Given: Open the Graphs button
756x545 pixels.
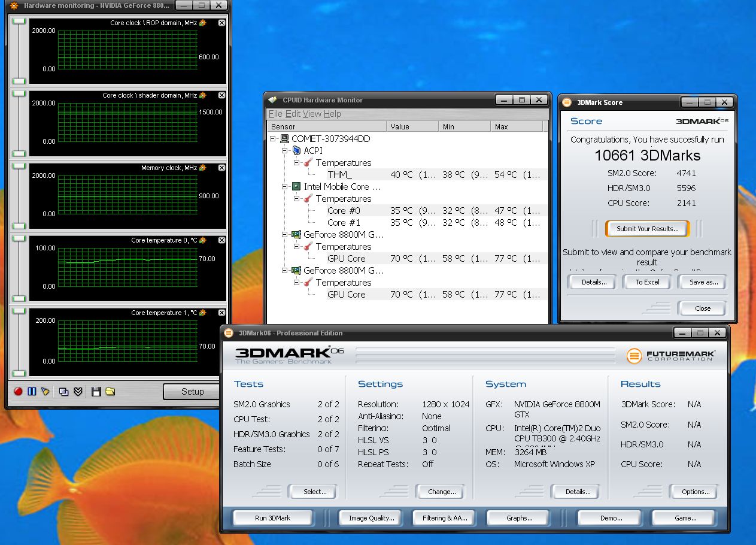Looking at the screenshot, I should pyautogui.click(x=518, y=518).
